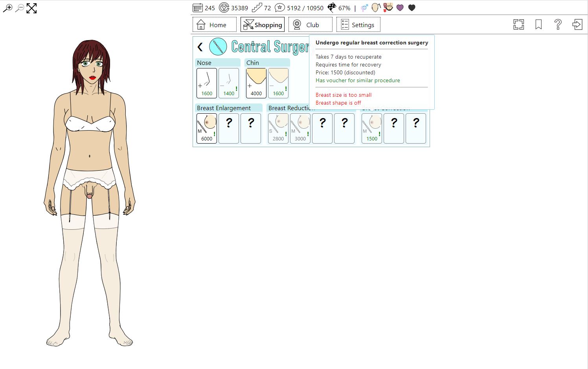Open the help question mark icon

558,25
